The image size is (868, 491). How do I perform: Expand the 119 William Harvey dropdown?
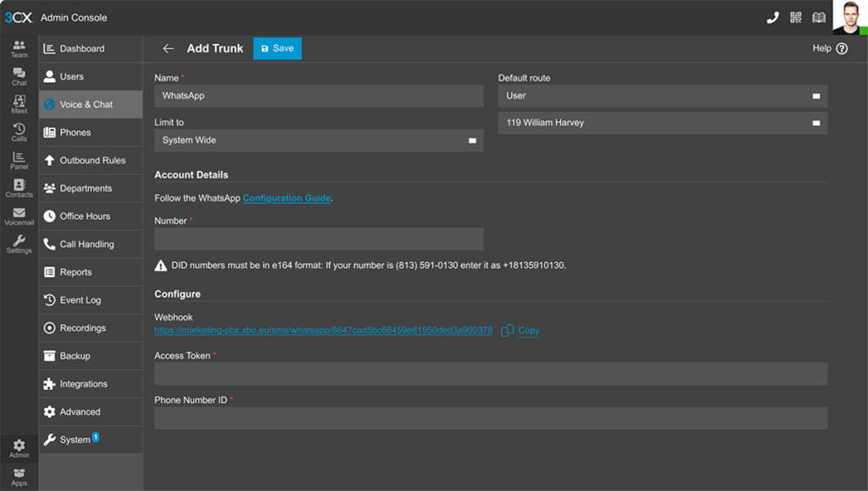[662, 123]
